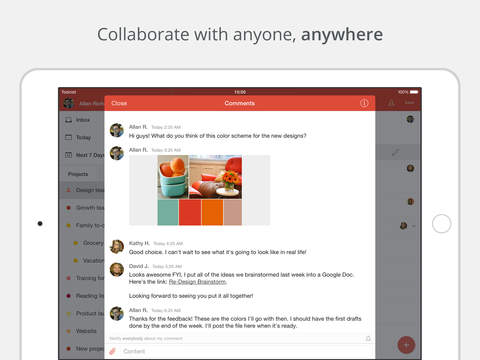Tap the teal color swatch in image
Image resolution: width=480 pixels, height=360 pixels.
coord(168,212)
